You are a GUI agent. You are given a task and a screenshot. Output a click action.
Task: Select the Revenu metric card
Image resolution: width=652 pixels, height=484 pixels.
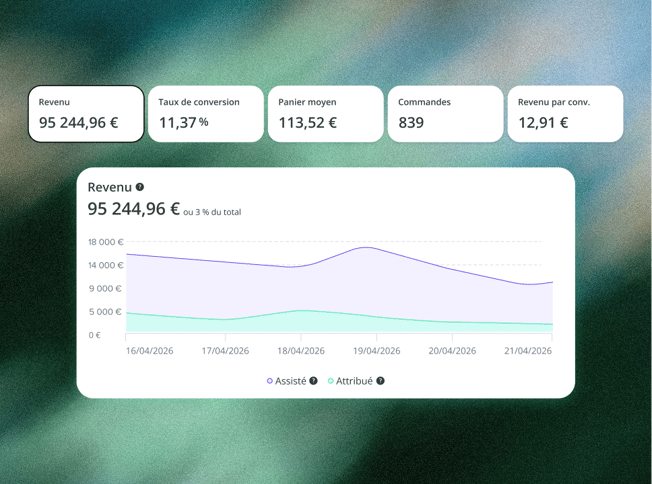click(x=86, y=114)
